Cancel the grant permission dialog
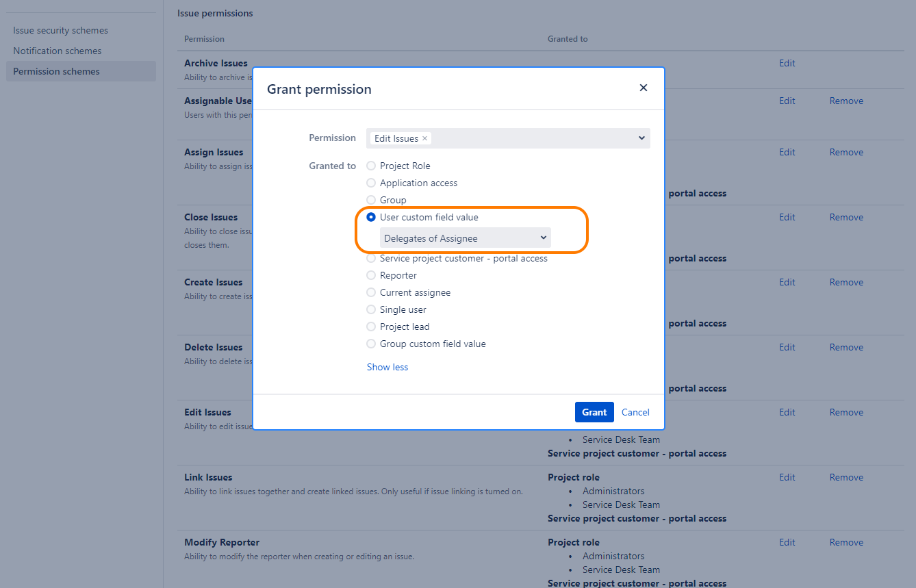 pyautogui.click(x=635, y=412)
